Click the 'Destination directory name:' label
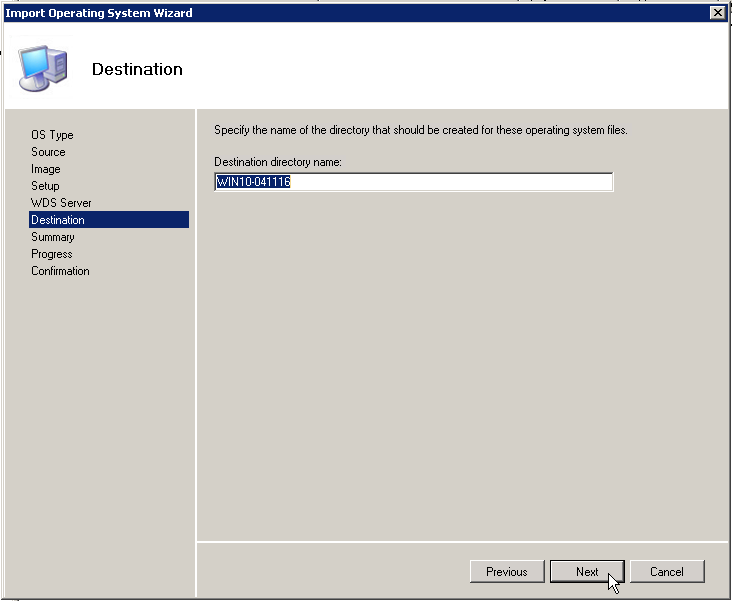The height and width of the screenshot is (601, 732). tap(279, 162)
